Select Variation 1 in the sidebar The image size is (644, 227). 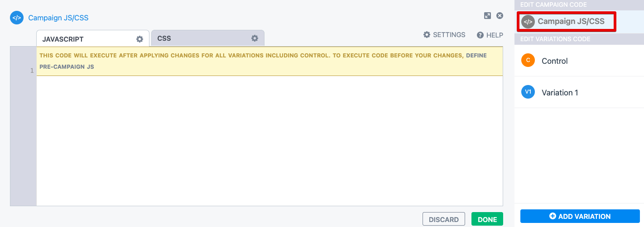tap(560, 93)
